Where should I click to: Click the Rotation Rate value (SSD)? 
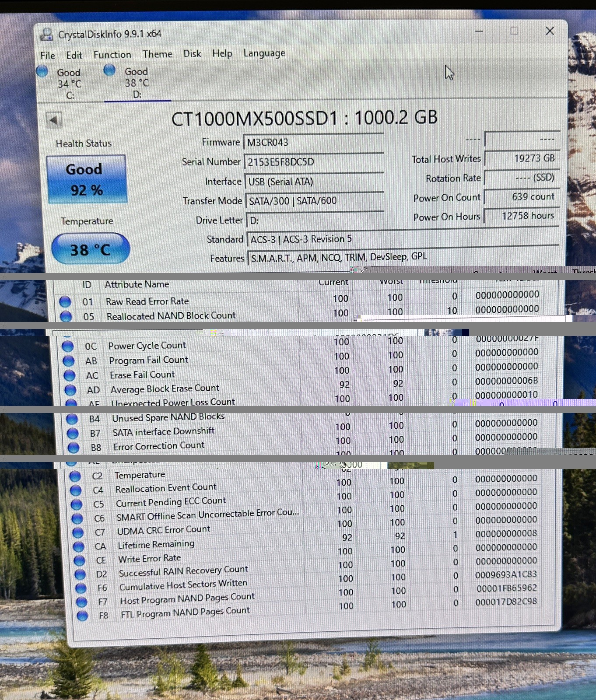pyautogui.click(x=522, y=178)
